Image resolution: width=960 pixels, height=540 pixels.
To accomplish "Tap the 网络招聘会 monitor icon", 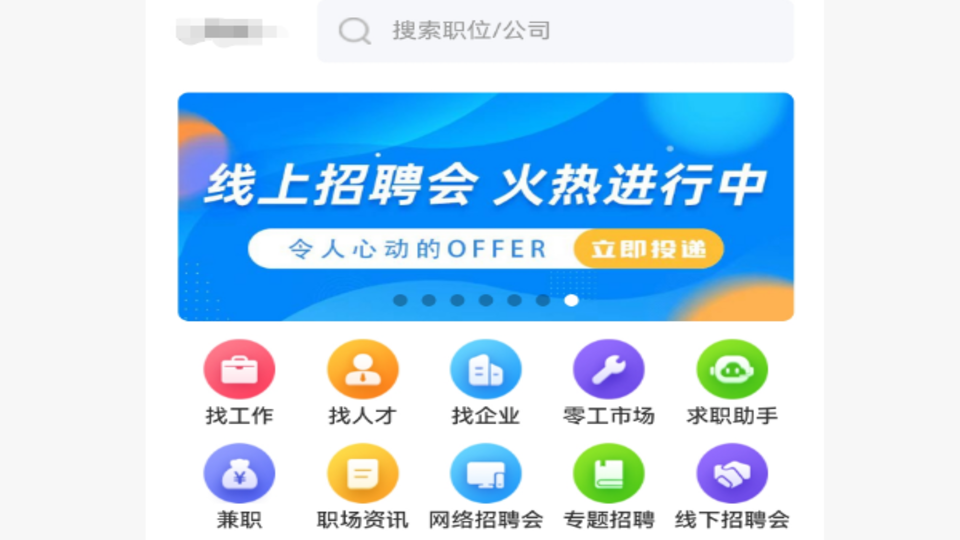I will 486,473.
